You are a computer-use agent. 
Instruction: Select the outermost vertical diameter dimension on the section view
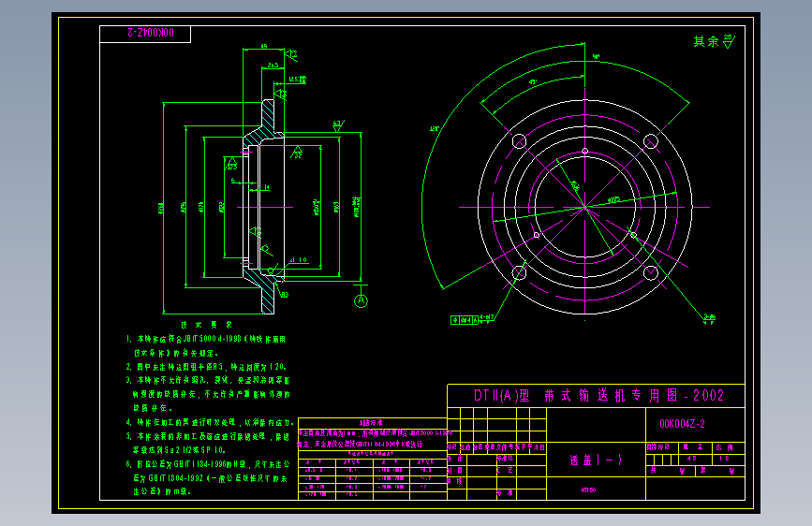(163, 208)
